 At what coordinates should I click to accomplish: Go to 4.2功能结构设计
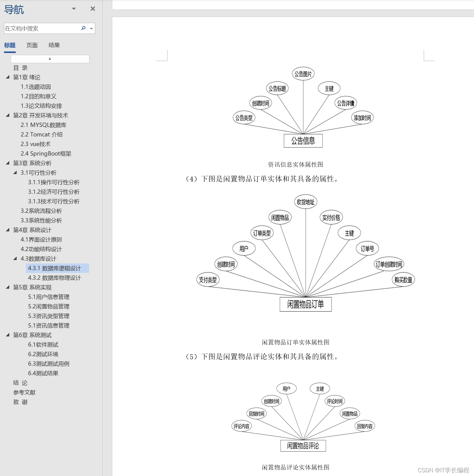(x=41, y=249)
